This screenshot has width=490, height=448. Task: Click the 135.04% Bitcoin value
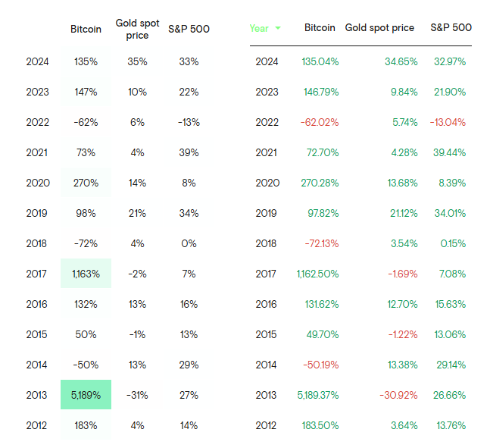(x=319, y=61)
